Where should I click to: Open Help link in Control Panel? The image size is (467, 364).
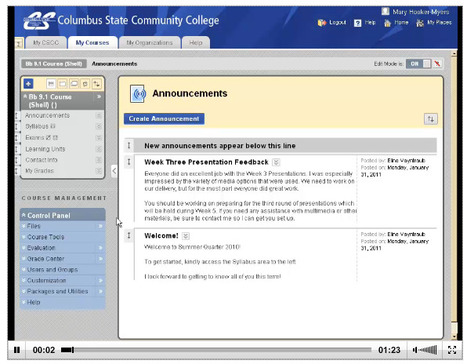click(33, 302)
